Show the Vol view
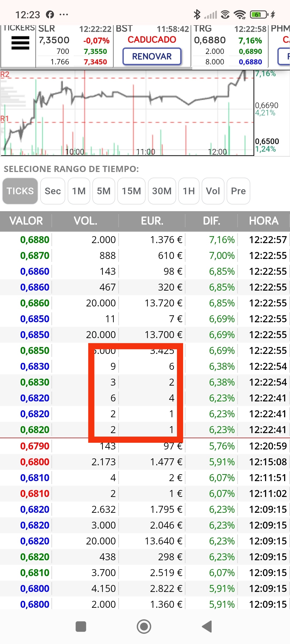Image resolution: width=290 pixels, height=644 pixels. coord(213,191)
